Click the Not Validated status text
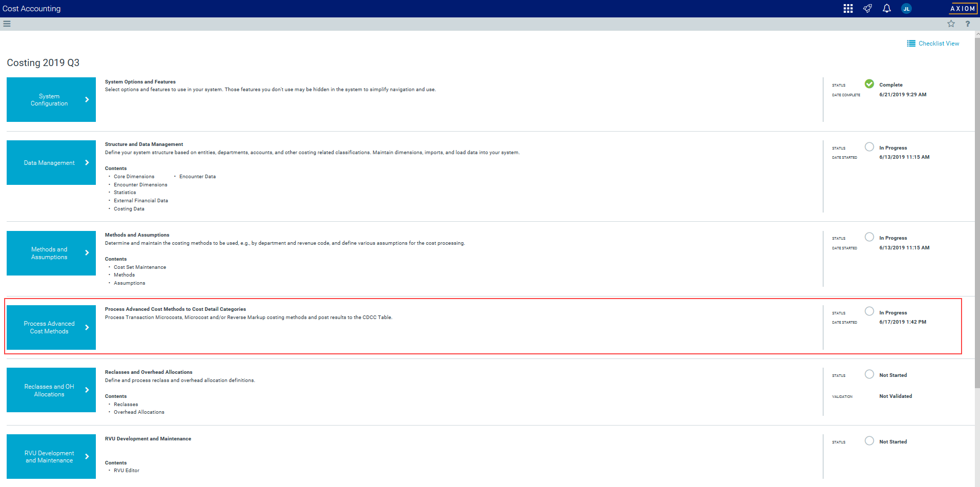This screenshot has height=487, width=980. (895, 396)
